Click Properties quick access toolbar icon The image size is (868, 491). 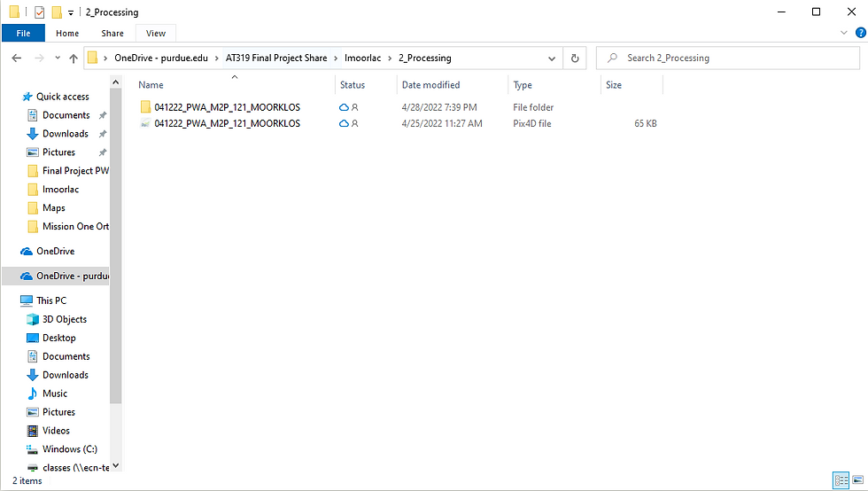(39, 12)
